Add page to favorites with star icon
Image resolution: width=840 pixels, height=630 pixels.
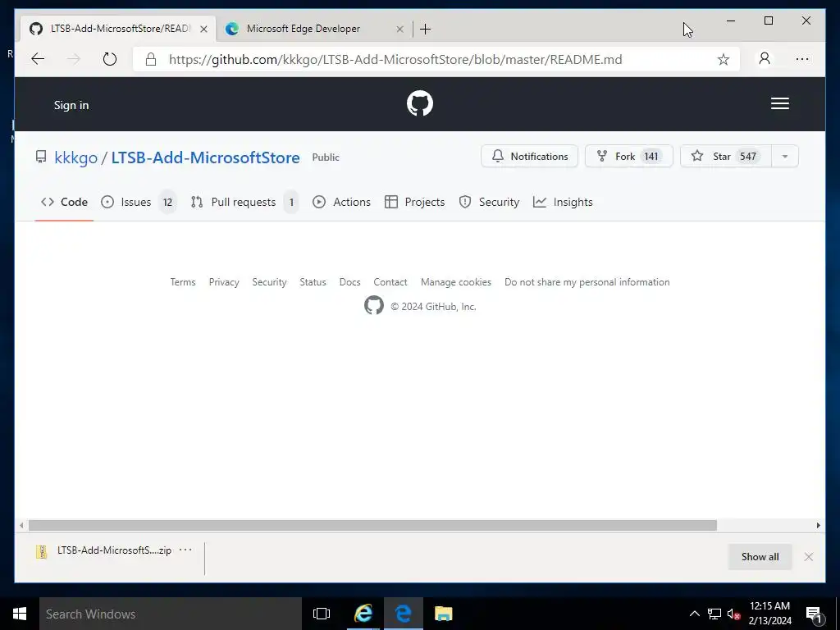click(724, 59)
